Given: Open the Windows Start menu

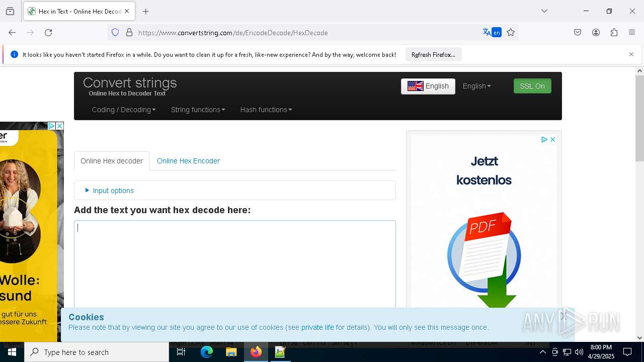Looking at the screenshot, I should point(12,352).
